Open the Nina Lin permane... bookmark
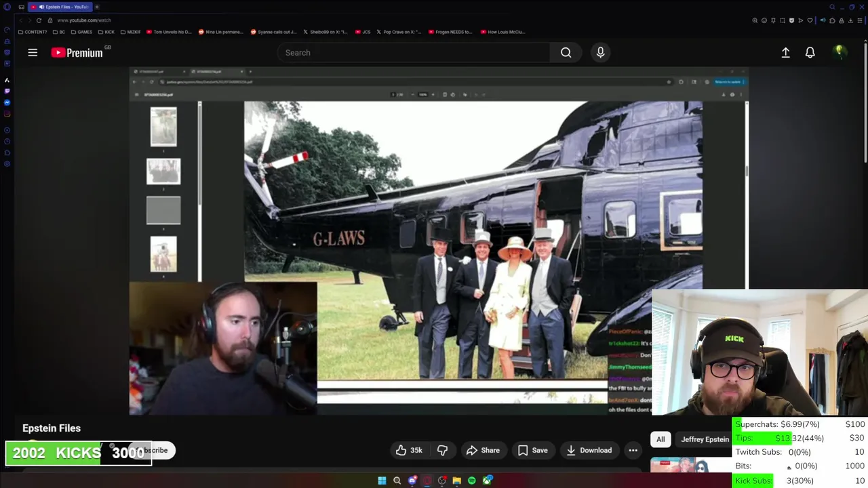868x488 pixels. [221, 32]
